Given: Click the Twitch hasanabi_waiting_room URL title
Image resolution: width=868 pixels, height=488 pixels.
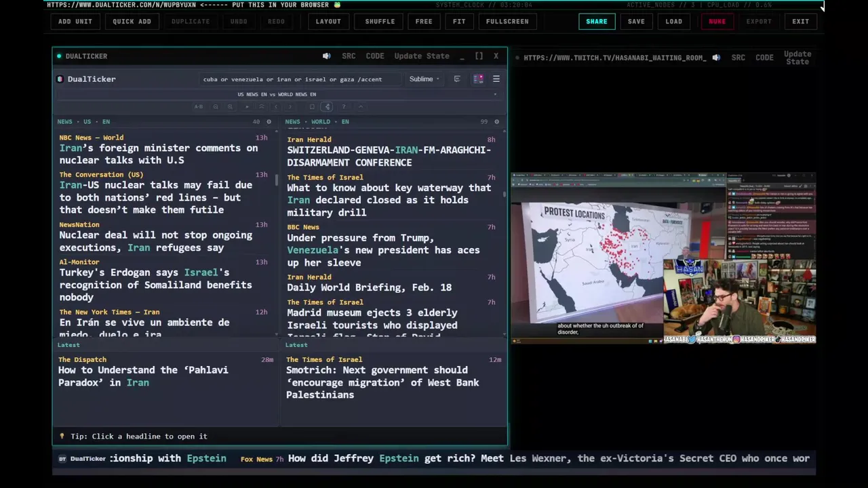Looking at the screenshot, I should point(615,58).
